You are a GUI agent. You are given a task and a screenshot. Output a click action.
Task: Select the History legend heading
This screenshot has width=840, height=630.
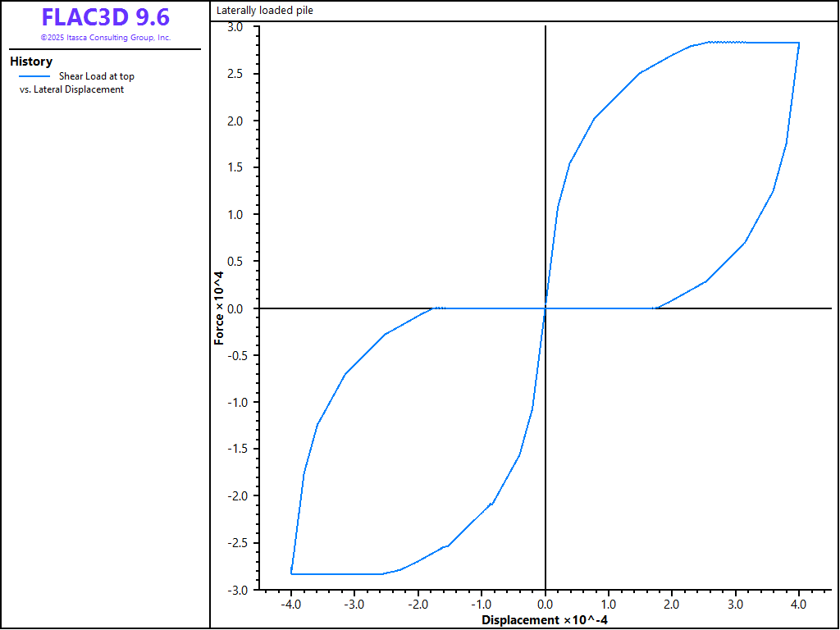[31, 62]
